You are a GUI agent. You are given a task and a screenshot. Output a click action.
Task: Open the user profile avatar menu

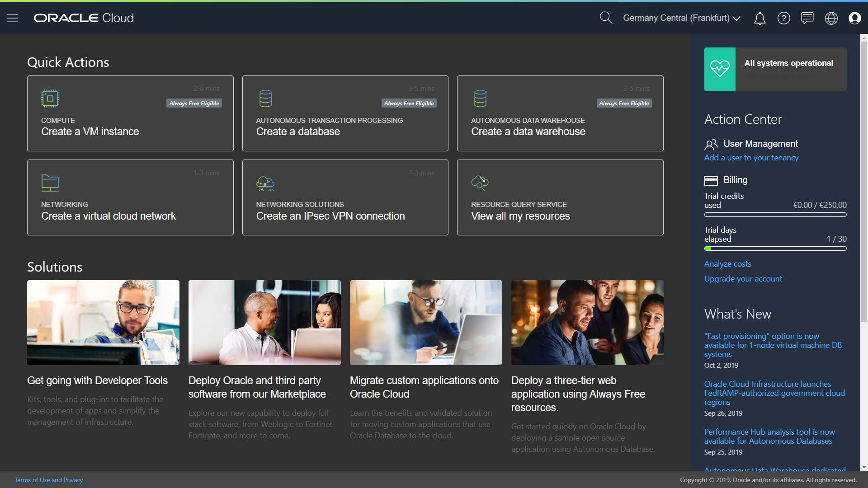(855, 18)
